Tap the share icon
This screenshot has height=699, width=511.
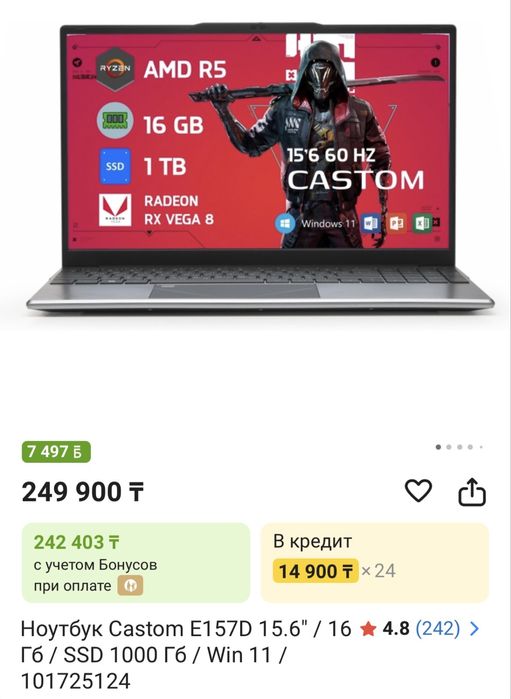point(472,492)
